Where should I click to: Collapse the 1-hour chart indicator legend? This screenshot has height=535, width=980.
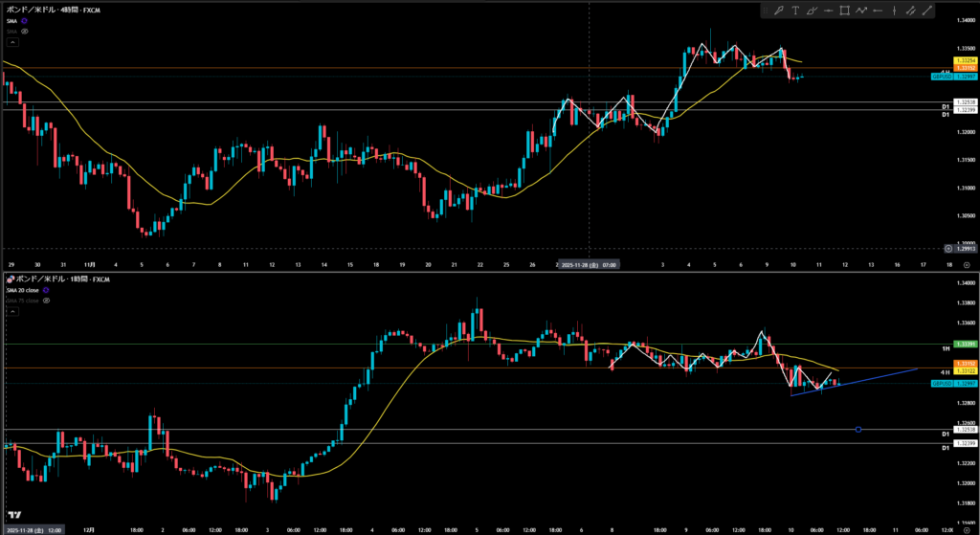(12, 311)
